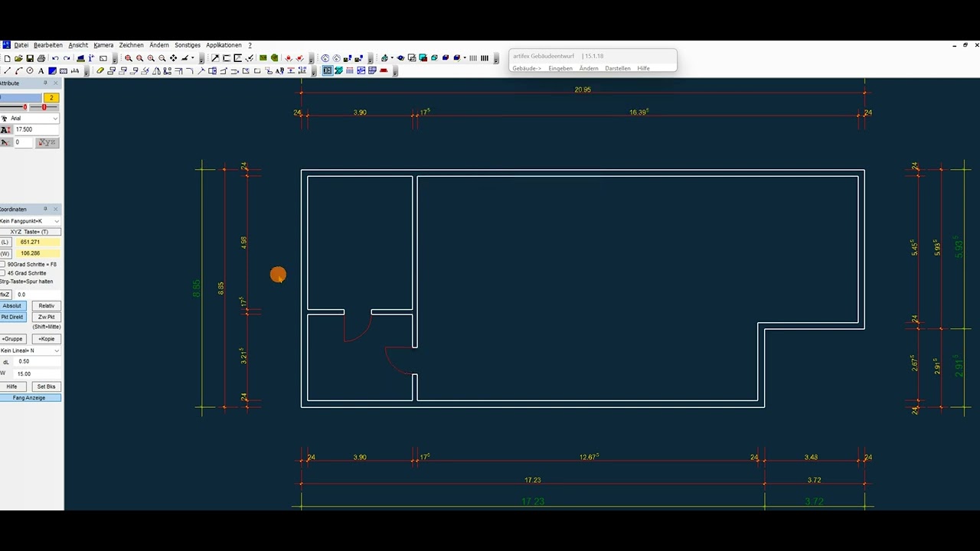Screen dimensions: 980x551
Task: Click the text height field 17.500
Action: 36,130
